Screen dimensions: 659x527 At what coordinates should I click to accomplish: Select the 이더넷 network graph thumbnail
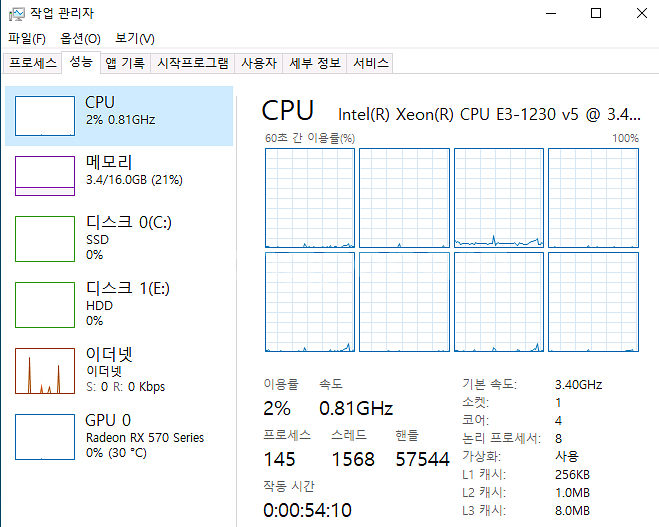[45, 370]
